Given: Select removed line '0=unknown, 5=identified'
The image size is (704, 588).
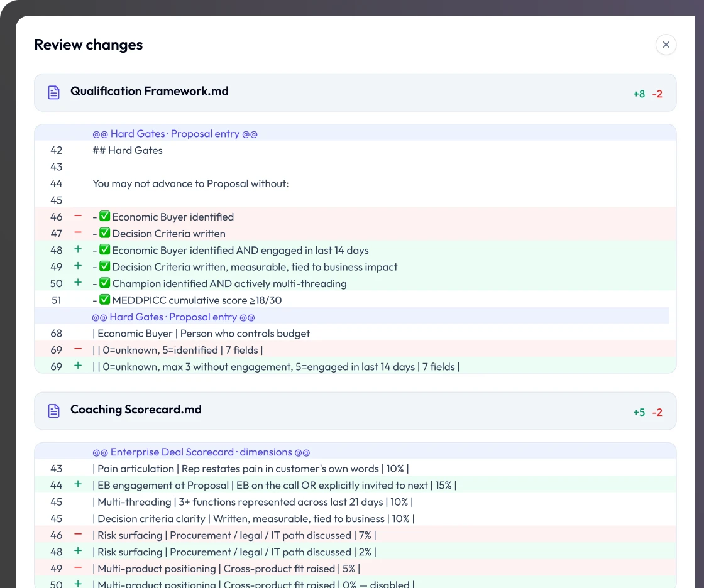Looking at the screenshot, I should 355,350.
